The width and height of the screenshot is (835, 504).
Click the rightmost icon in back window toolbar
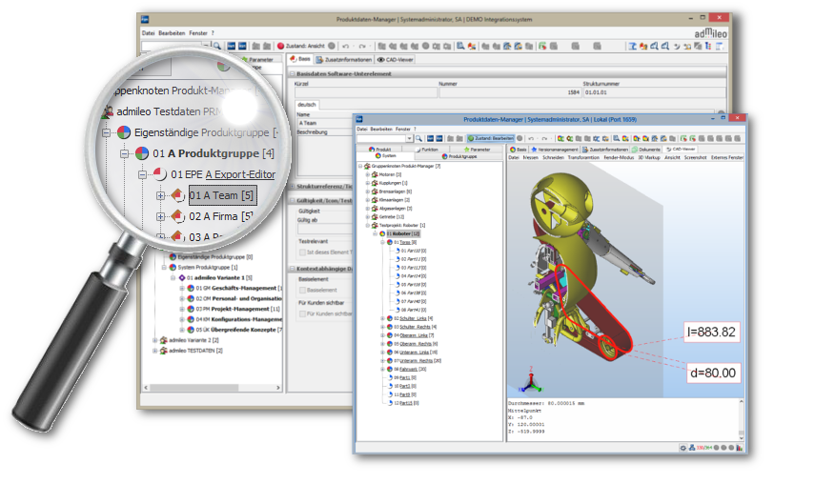pyautogui.click(x=720, y=47)
